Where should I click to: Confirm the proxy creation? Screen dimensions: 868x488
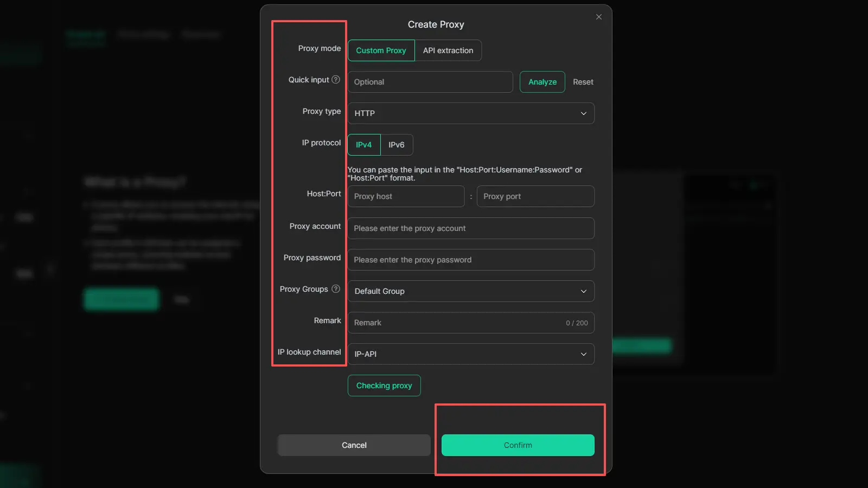518,445
